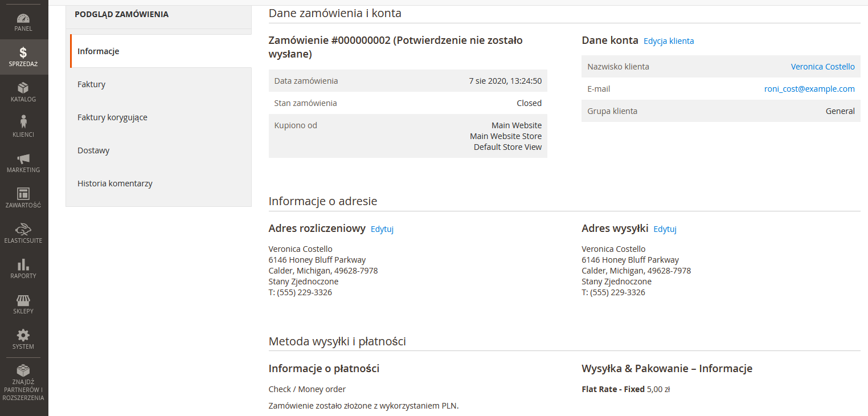Viewport: 868px width, 416px height.
Task: Open the Zawartość layout icon
Action: [23, 194]
